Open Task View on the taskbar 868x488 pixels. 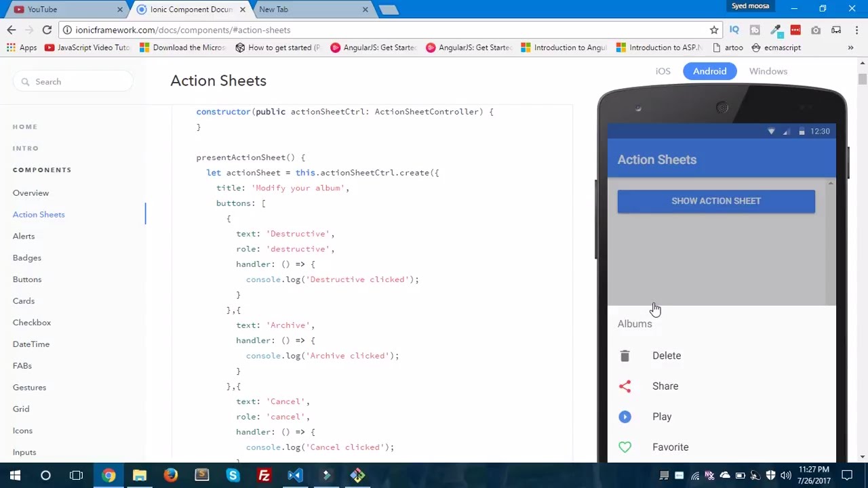pyautogui.click(x=76, y=475)
